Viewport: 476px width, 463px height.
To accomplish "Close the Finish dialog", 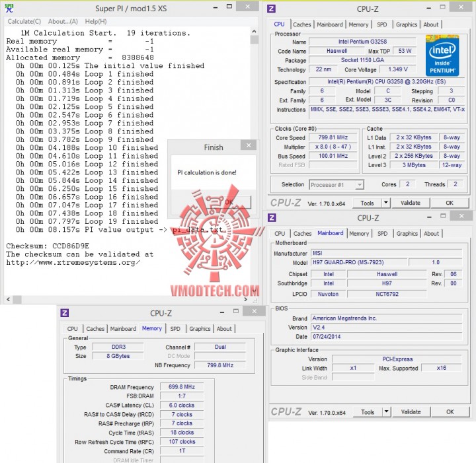I will 249,145.
